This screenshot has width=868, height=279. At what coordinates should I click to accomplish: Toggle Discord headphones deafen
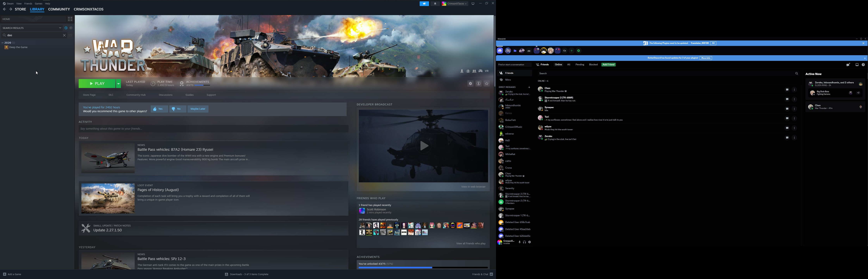524,242
